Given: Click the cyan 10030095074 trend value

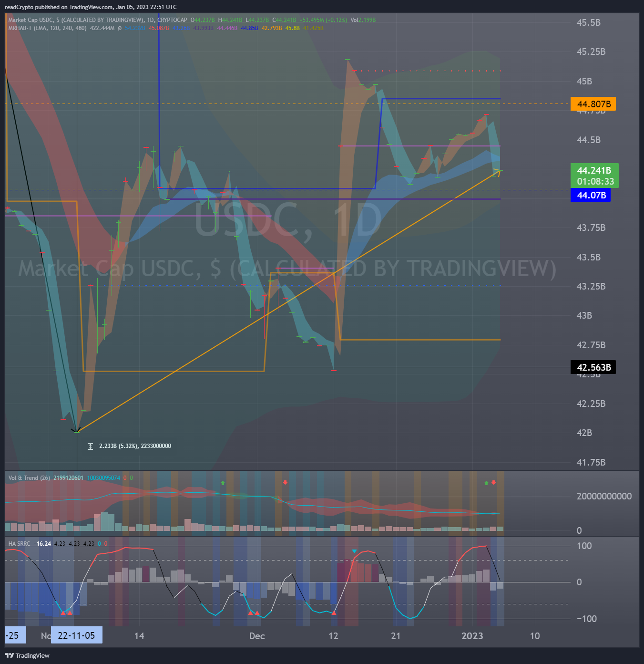Looking at the screenshot, I should coord(103,478).
